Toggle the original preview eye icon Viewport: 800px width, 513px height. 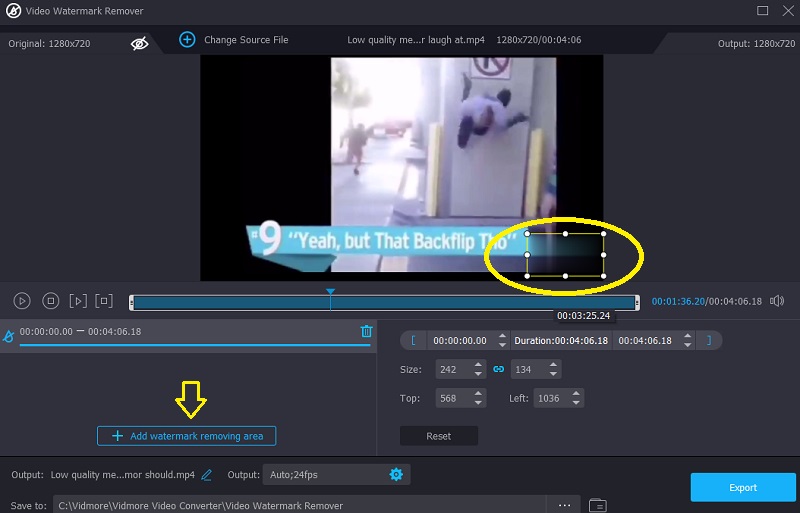(139, 43)
